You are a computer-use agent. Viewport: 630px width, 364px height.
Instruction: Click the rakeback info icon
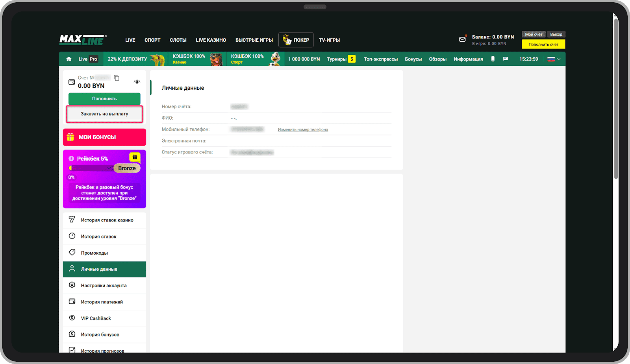click(71, 159)
